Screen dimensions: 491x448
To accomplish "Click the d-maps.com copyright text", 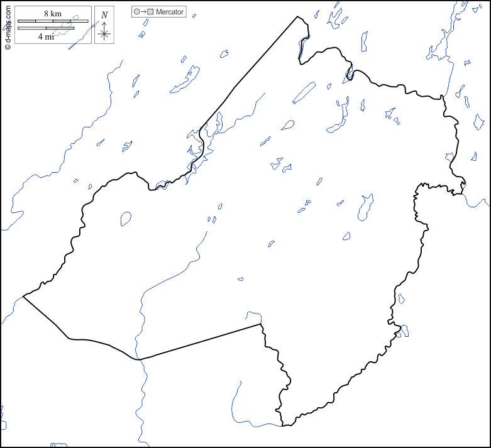I will click(8, 28).
